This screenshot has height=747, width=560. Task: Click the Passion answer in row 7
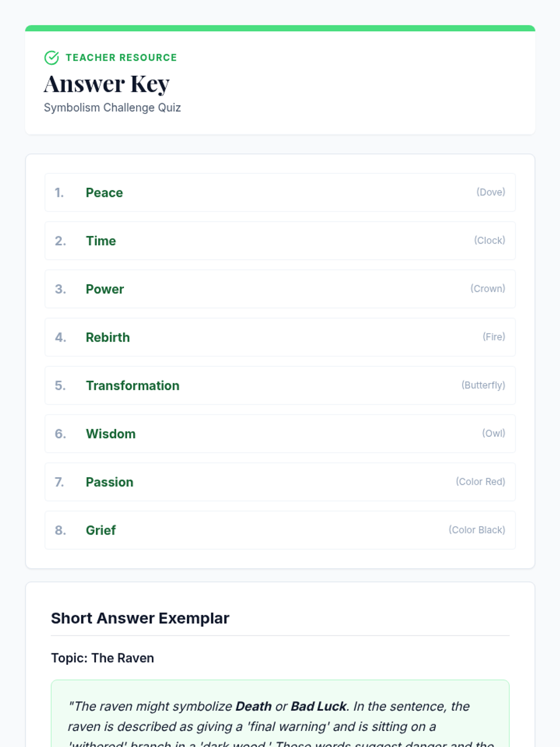click(x=110, y=482)
